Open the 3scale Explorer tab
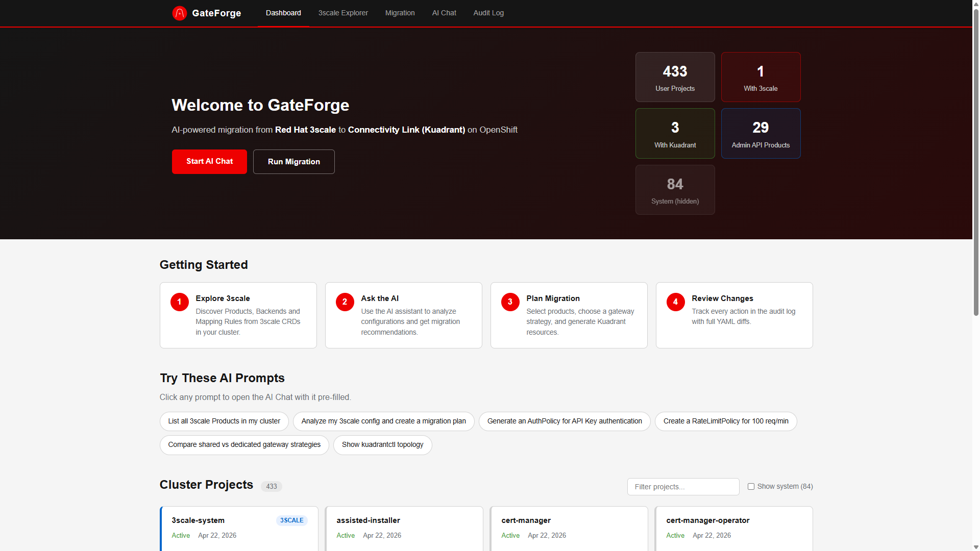The width and height of the screenshot is (980, 551). [343, 13]
